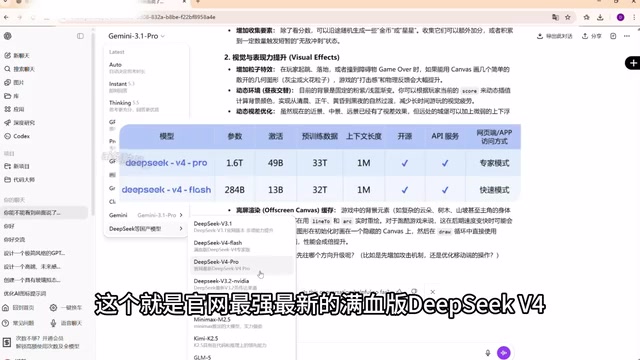640x360 pixels.
Task: Open the browser downloads icon
Action: tap(600, 17)
